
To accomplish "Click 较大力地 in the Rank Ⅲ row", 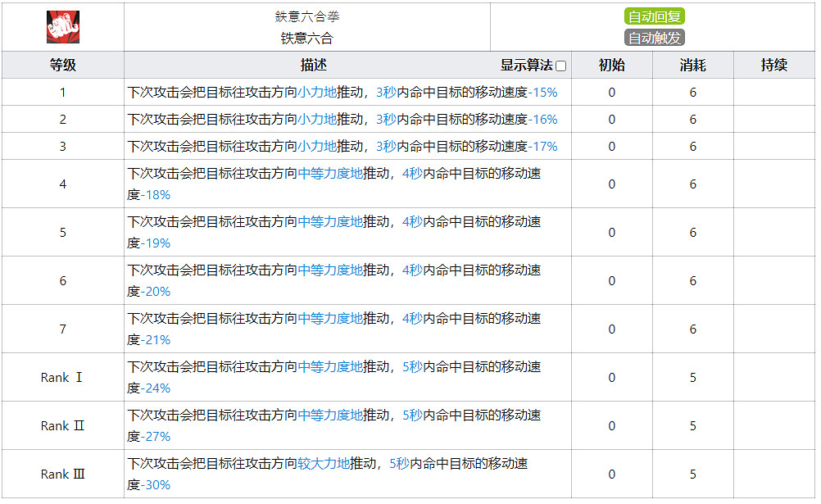I will pos(324,464).
